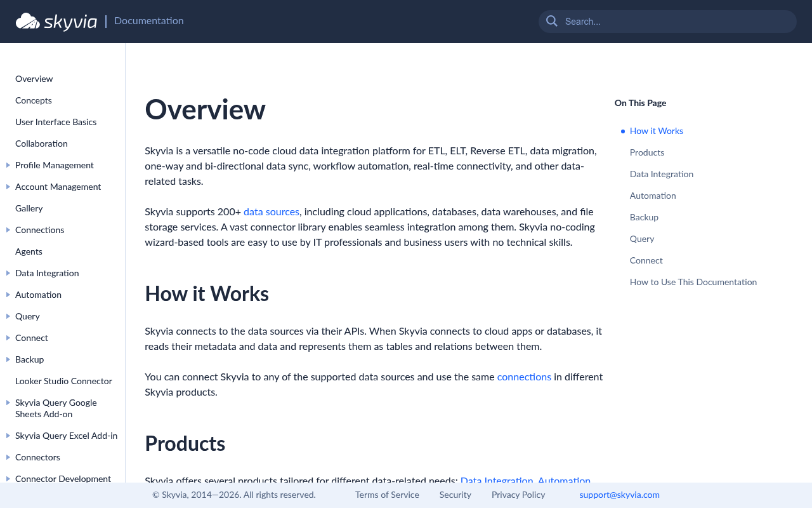The width and height of the screenshot is (812, 508).
Task: Click the 'How it Works' heading
Action: coord(207,293)
